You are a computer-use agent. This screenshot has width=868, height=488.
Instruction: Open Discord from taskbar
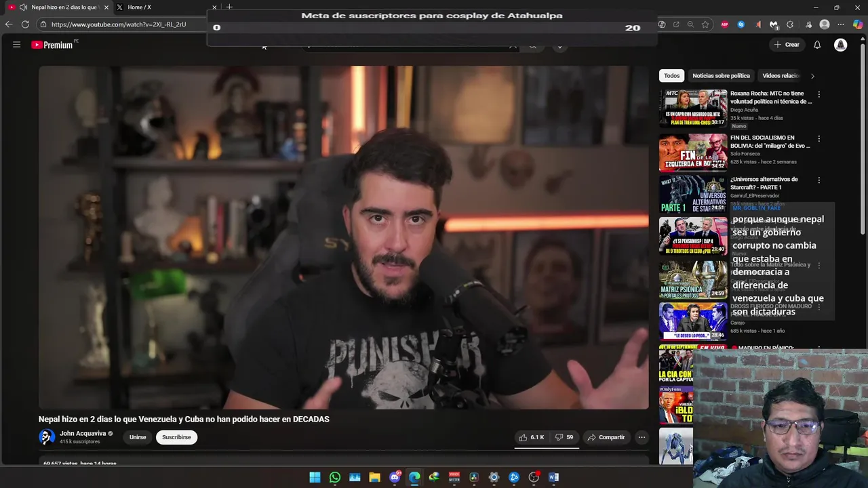pyautogui.click(x=395, y=477)
